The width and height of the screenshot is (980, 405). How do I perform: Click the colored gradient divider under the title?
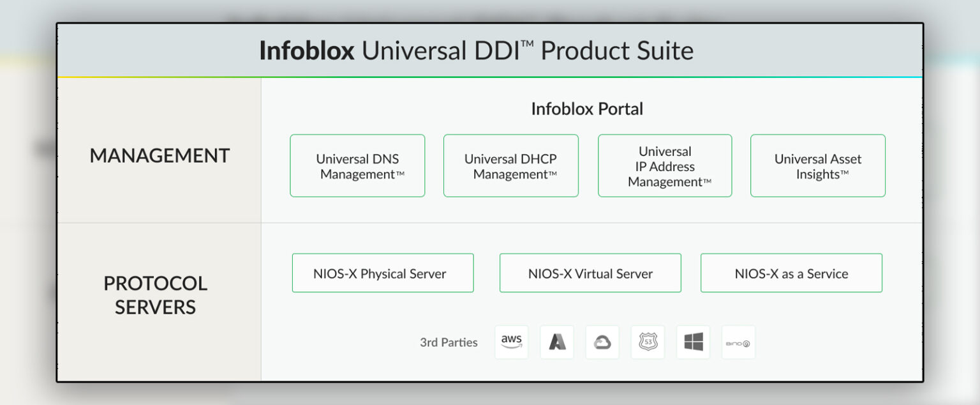point(490,77)
